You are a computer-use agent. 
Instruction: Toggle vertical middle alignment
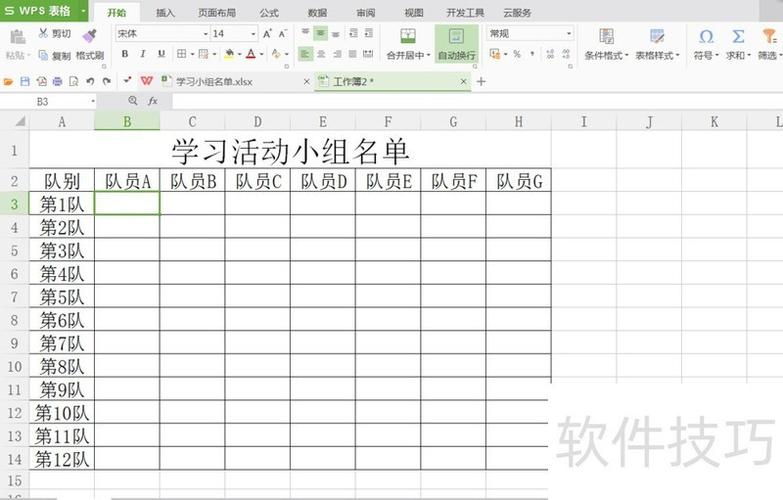[321, 33]
